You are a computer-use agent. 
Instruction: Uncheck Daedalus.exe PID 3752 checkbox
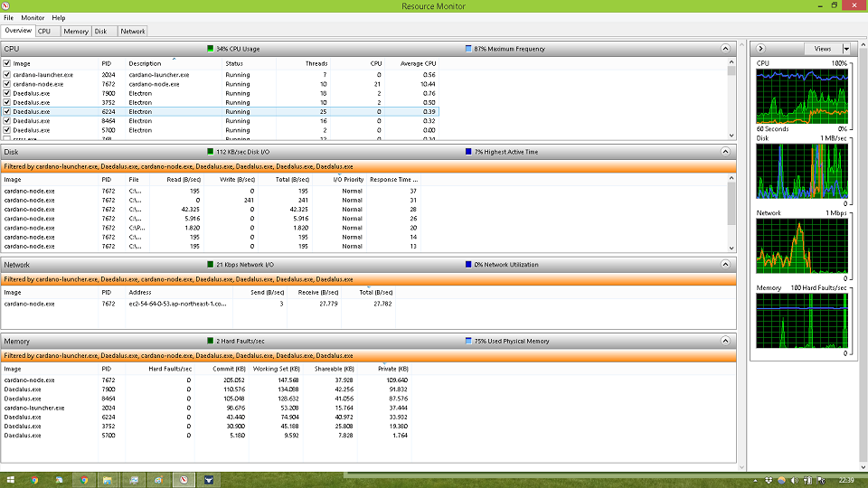[x=7, y=102]
